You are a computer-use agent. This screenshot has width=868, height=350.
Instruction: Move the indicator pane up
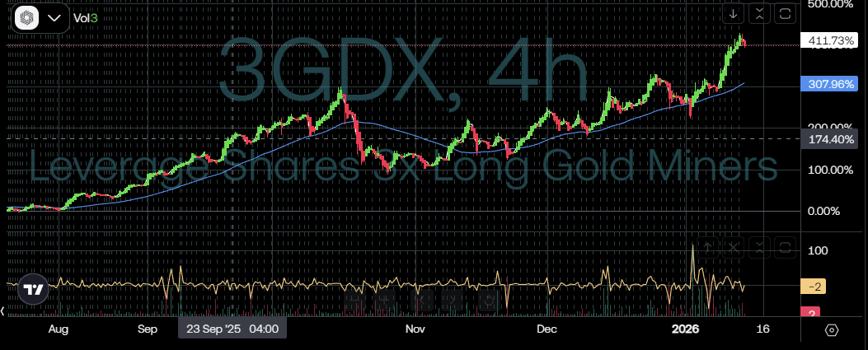[706, 246]
